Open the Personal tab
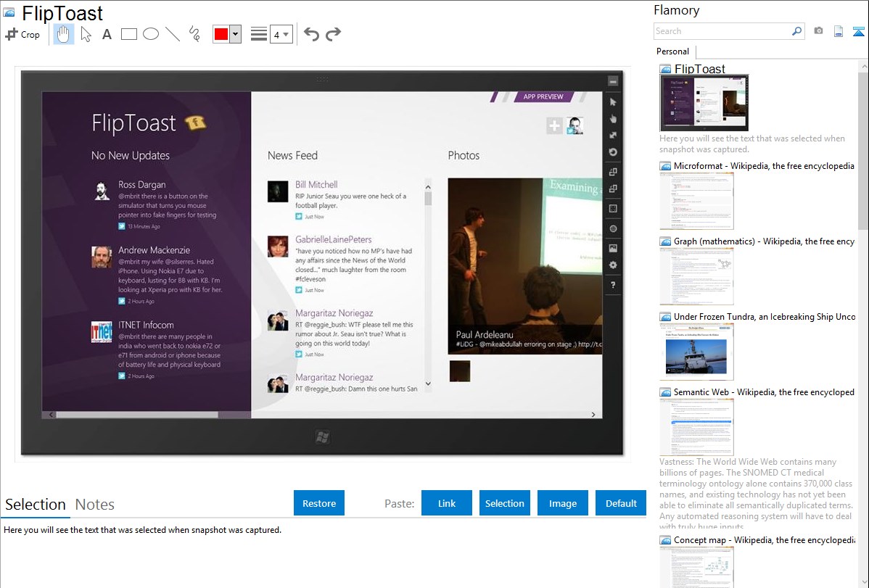The height and width of the screenshot is (588, 869). point(673,51)
